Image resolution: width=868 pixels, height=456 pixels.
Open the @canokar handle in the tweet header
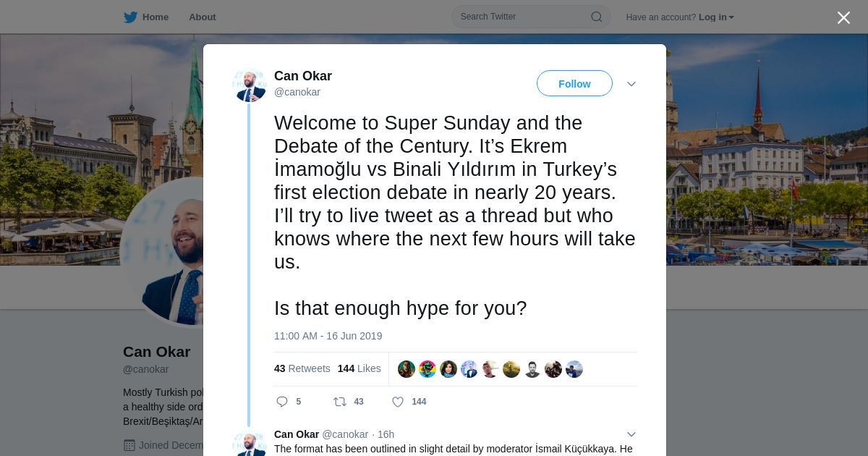[x=297, y=92]
